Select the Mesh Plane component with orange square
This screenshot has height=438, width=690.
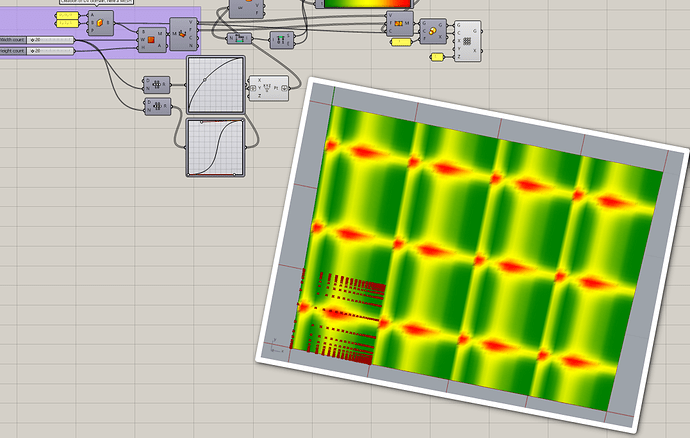point(152,40)
